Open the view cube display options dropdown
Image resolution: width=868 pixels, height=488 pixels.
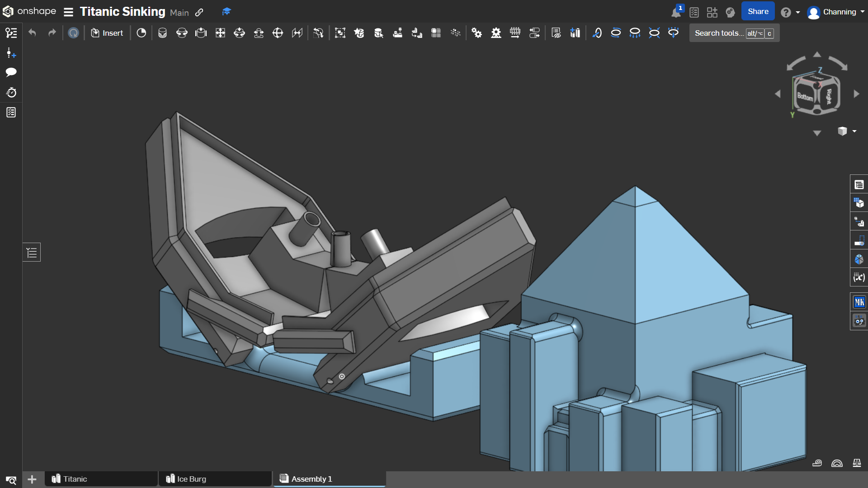point(847,131)
